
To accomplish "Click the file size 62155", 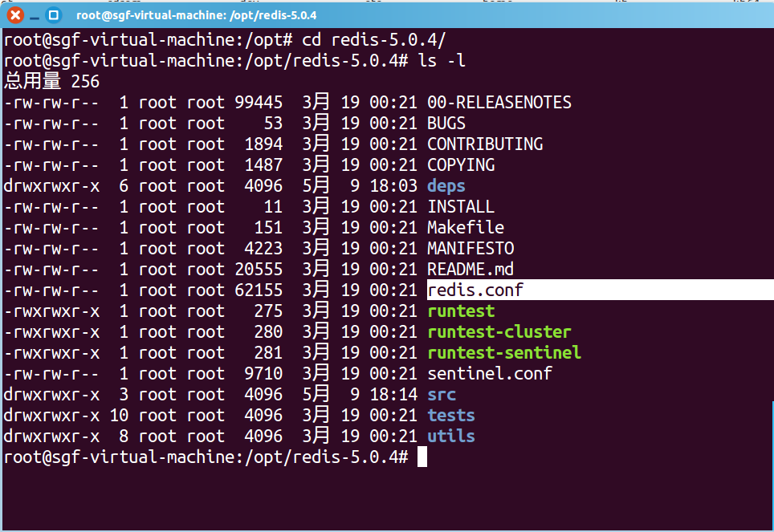I will (259, 290).
